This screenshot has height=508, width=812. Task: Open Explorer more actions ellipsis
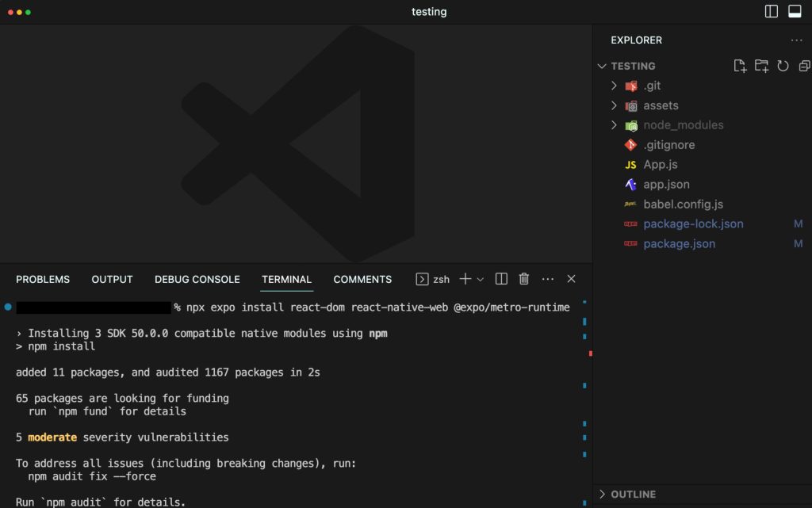(x=796, y=40)
